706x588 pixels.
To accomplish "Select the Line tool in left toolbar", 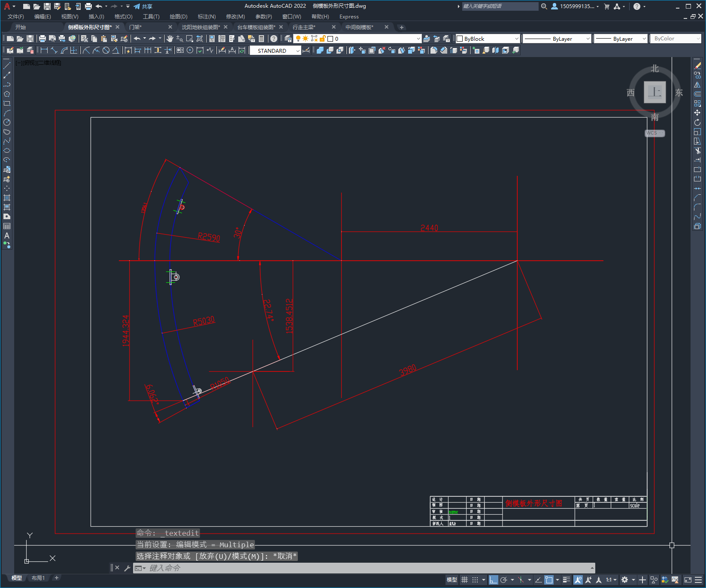I will click(7, 66).
